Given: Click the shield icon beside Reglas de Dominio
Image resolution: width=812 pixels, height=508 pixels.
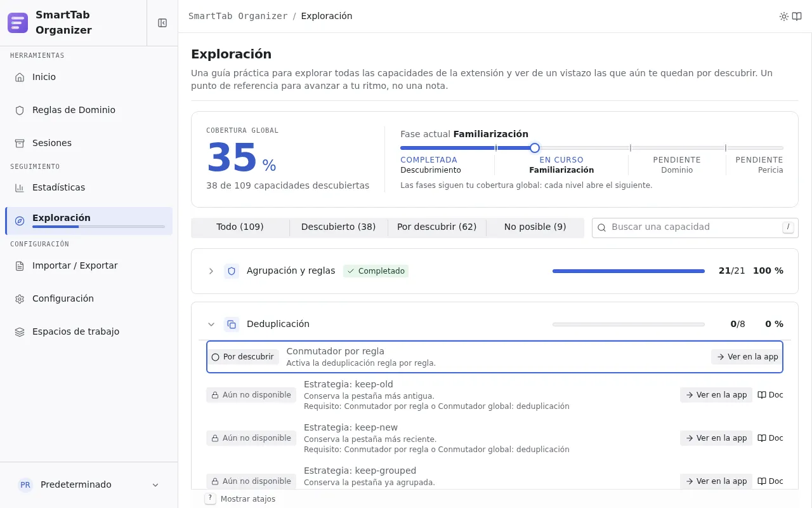Looking at the screenshot, I should [x=20, y=110].
